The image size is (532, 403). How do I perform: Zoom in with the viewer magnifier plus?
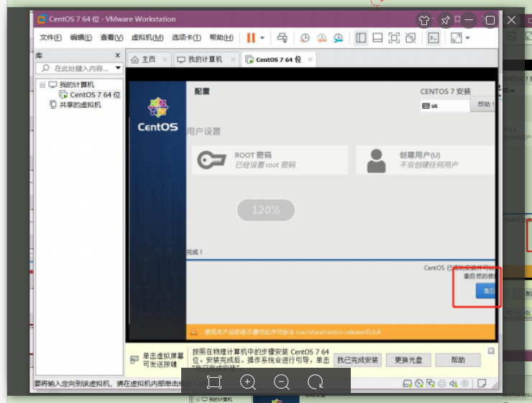point(248,382)
